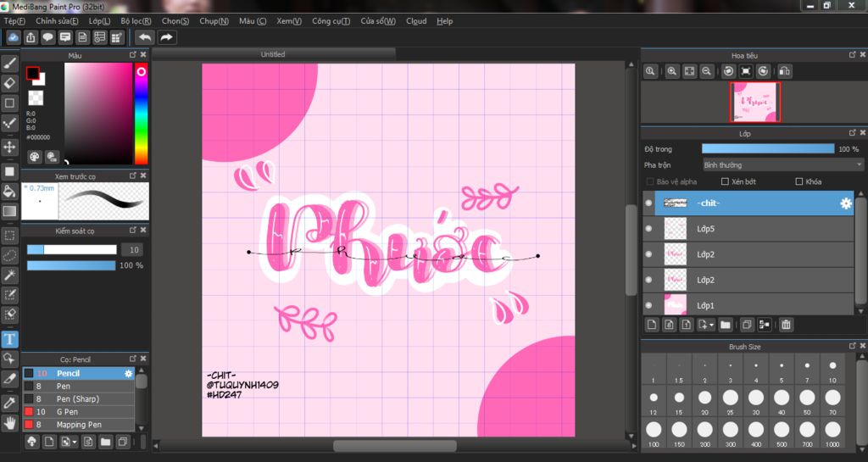This screenshot has height=462, width=868.
Task: Pop out the Hoa tiêu navigator panel
Action: coord(852,55)
